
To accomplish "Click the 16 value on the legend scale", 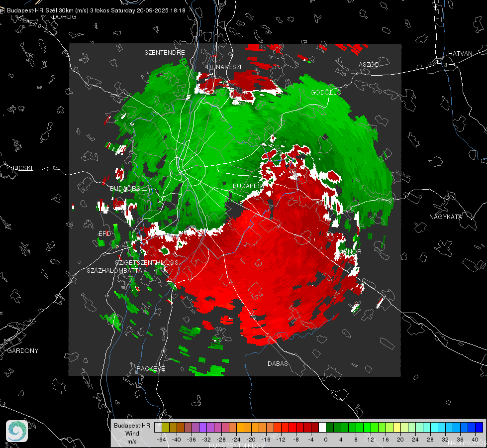I will coord(386,440).
